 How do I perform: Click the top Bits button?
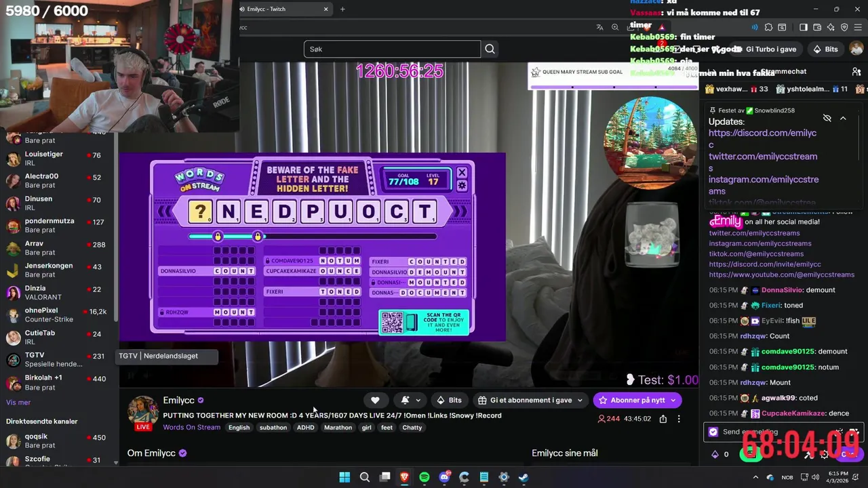(x=826, y=49)
